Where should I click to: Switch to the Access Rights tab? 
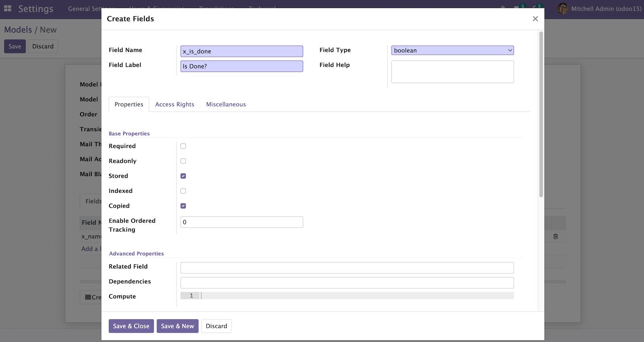tap(175, 104)
